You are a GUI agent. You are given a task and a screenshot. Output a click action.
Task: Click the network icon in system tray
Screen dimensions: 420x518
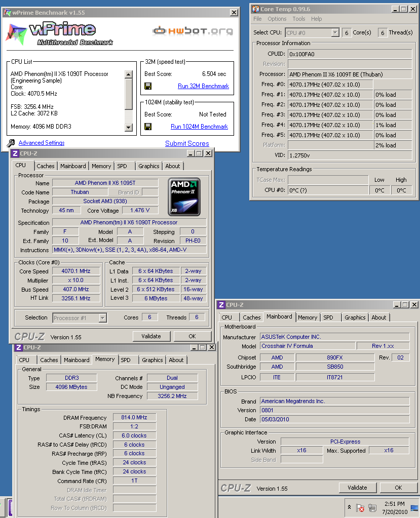(372, 508)
